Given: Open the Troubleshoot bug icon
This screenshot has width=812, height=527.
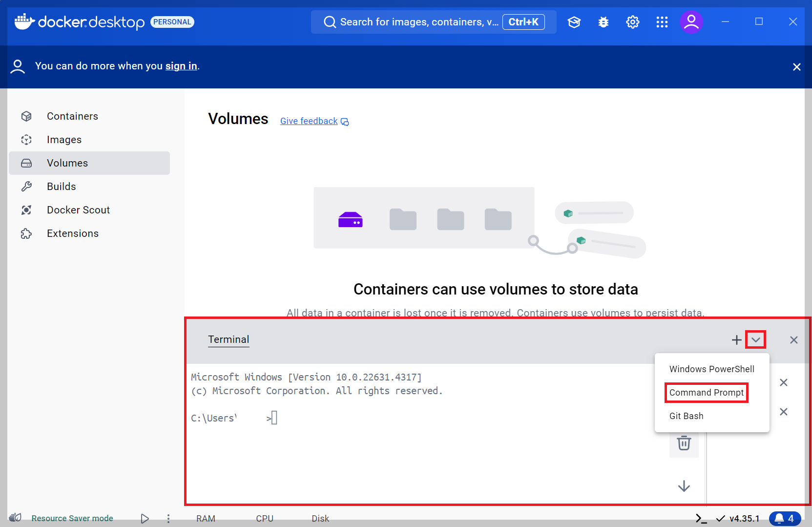Looking at the screenshot, I should [x=604, y=22].
